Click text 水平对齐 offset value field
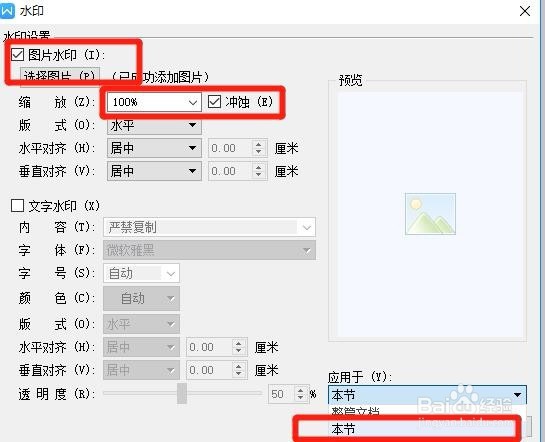 tap(210, 347)
